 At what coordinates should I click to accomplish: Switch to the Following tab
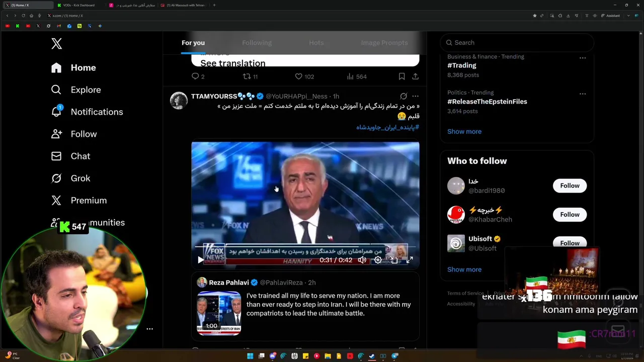pyautogui.click(x=257, y=43)
